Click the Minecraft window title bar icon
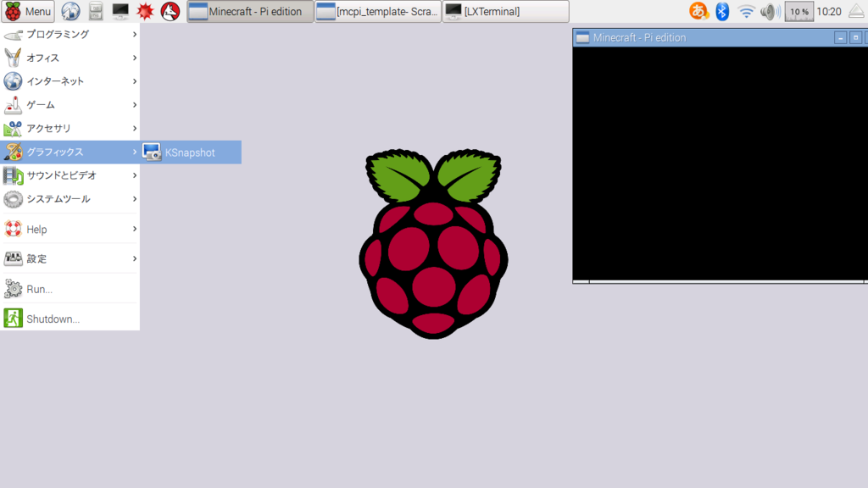Viewport: 868px width, 488px height. pyautogui.click(x=582, y=37)
